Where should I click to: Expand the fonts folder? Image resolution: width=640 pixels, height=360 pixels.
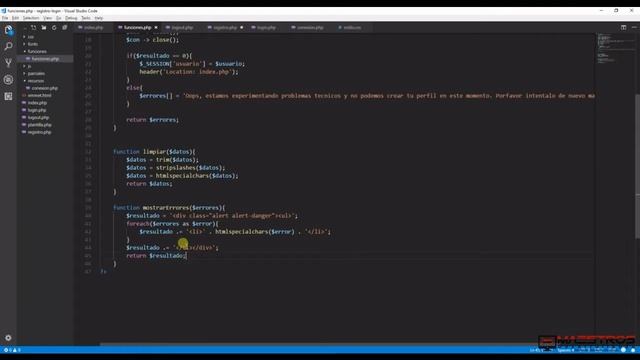pyautogui.click(x=33, y=44)
